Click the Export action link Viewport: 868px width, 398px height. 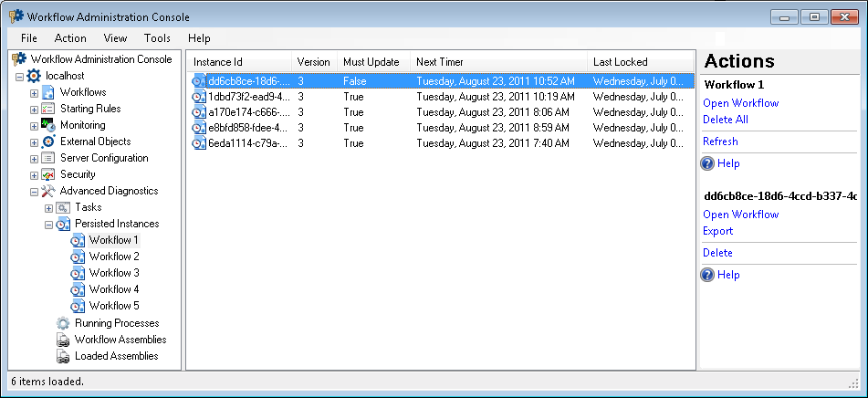coord(717,231)
